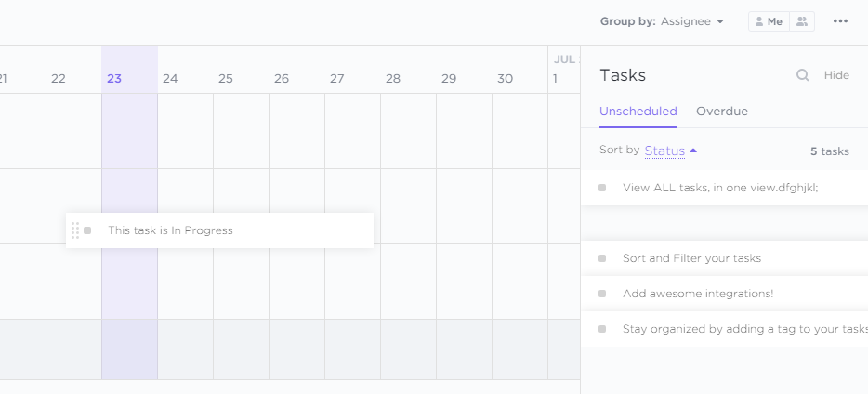
Task: Open 'Add awesome integrations!' task
Action: (x=698, y=294)
